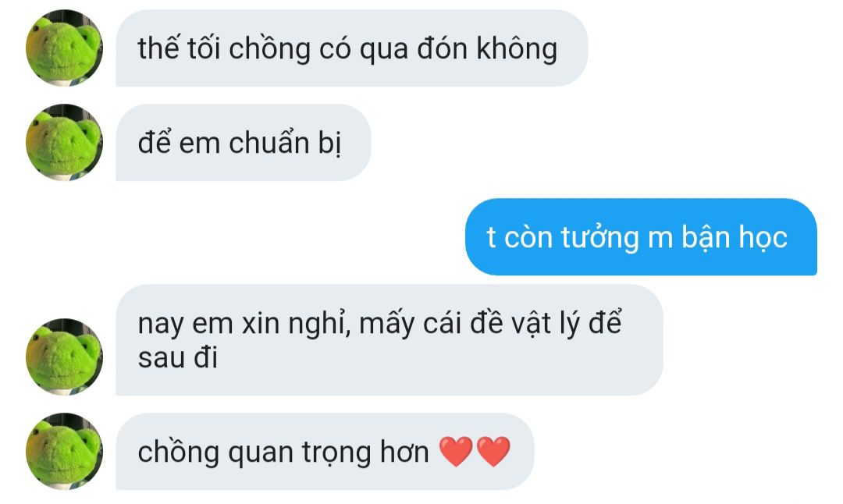Image resolution: width=843 pixels, height=504 pixels.
Task: Open frog avatar next to "chồng quan trọng hơn"
Action: tap(64, 452)
